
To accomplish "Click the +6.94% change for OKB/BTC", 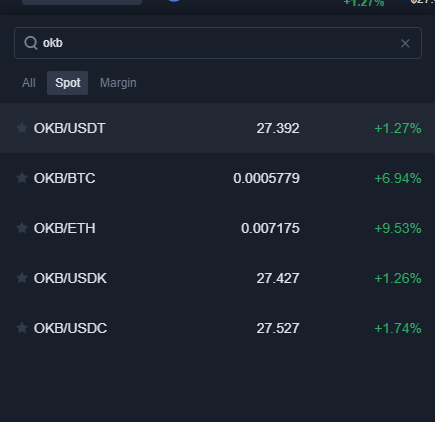I will (398, 178).
